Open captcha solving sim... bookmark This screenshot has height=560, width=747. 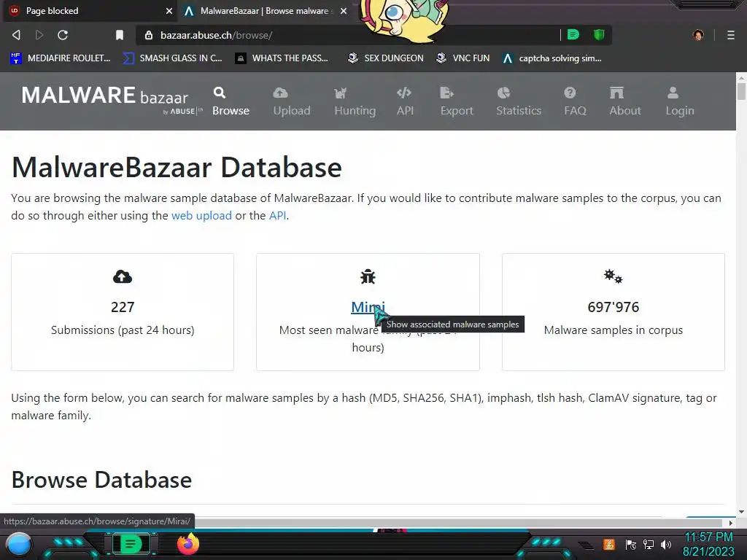[551, 58]
